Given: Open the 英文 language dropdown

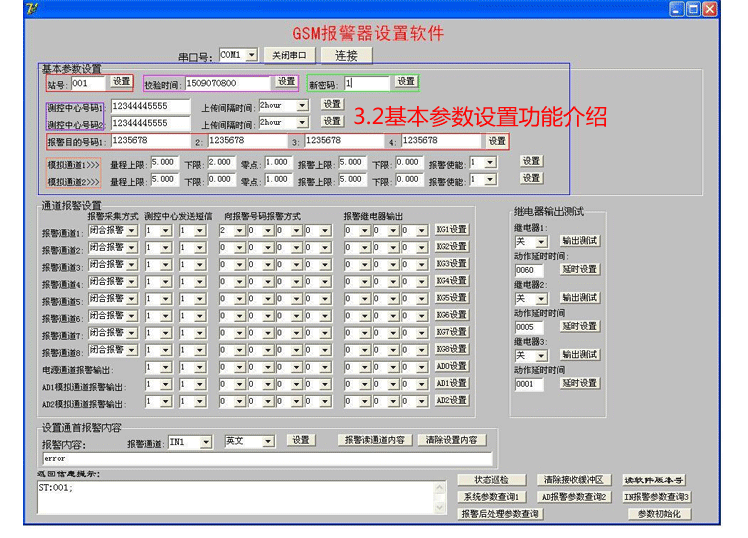Looking at the screenshot, I should (267, 441).
